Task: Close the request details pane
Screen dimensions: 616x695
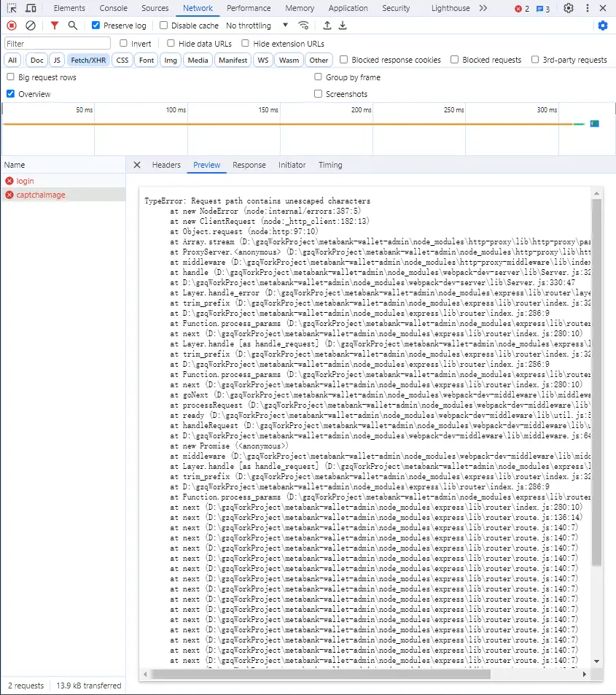Action: click(137, 165)
